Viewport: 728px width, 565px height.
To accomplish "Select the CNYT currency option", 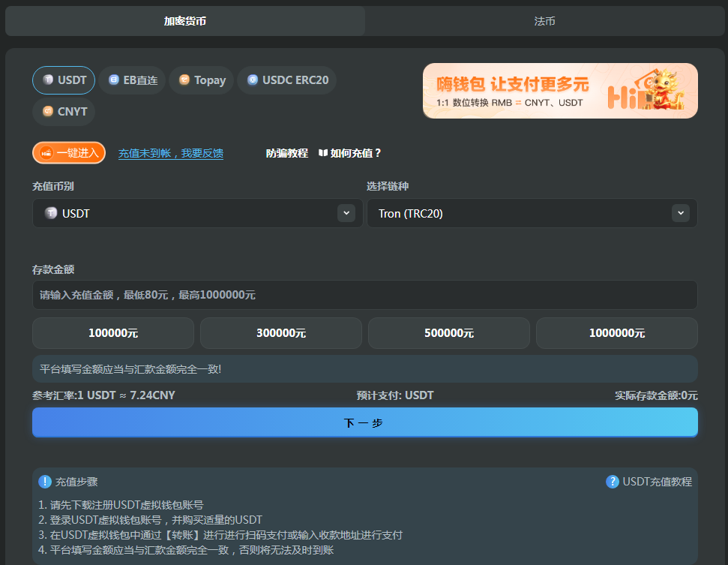I will (64, 111).
